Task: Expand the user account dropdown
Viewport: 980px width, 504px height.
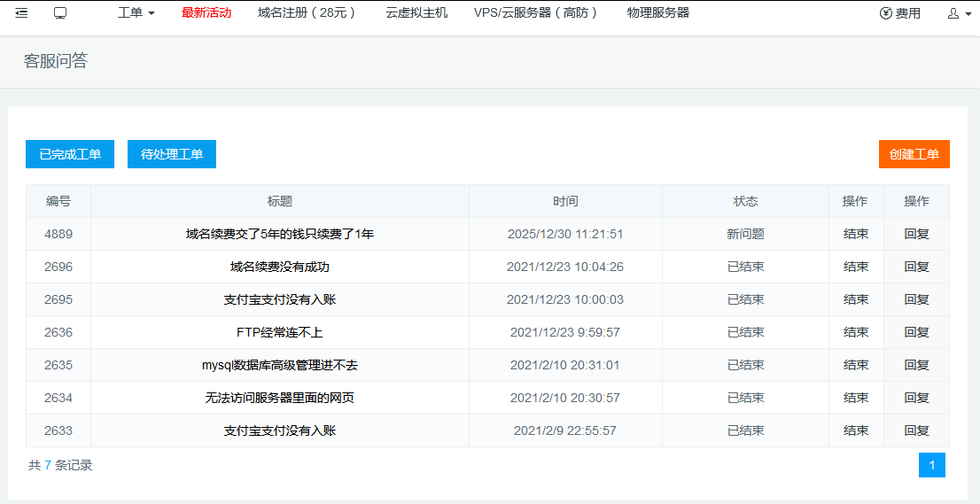Action: pos(959,13)
